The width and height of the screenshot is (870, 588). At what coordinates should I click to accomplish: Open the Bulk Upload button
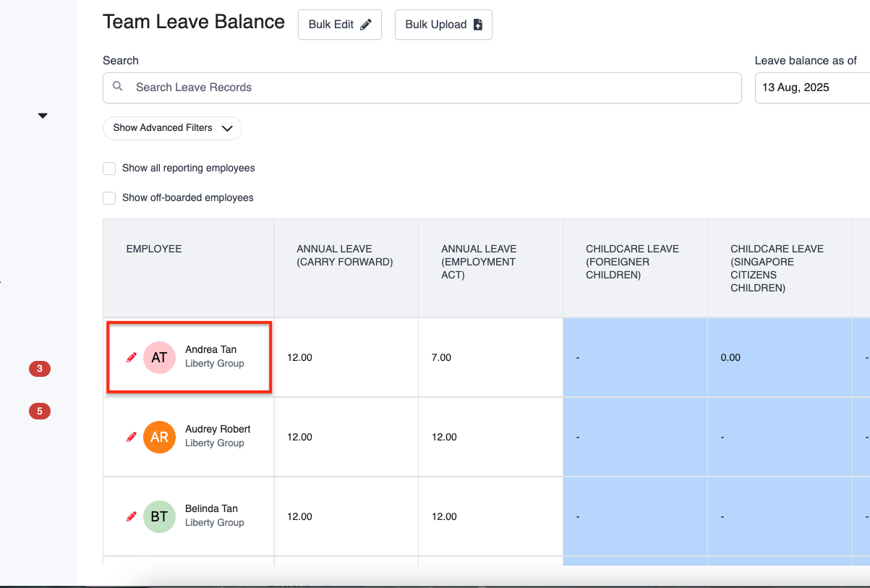[x=443, y=25]
